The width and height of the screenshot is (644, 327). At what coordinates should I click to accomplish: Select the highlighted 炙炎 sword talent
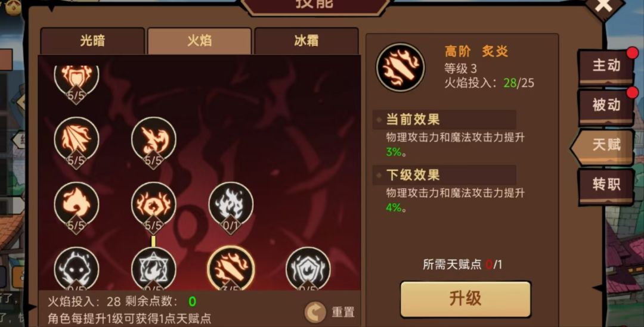tap(231, 269)
